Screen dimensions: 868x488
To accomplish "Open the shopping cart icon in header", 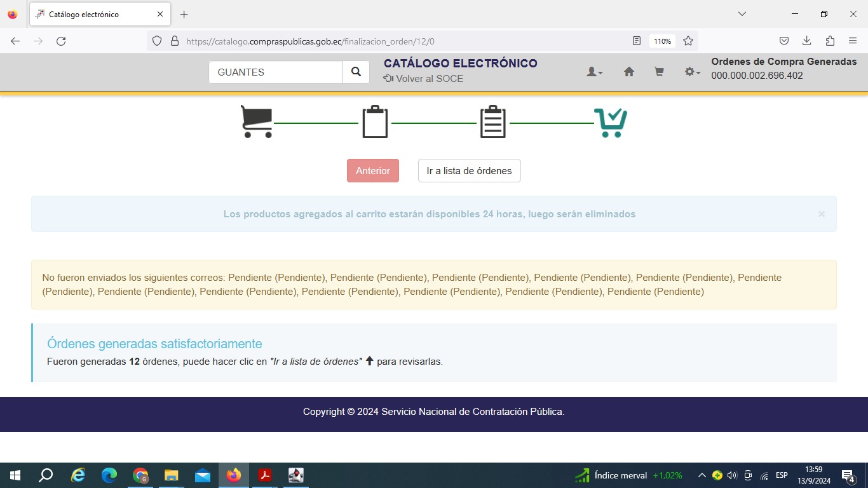I will pyautogui.click(x=659, y=72).
